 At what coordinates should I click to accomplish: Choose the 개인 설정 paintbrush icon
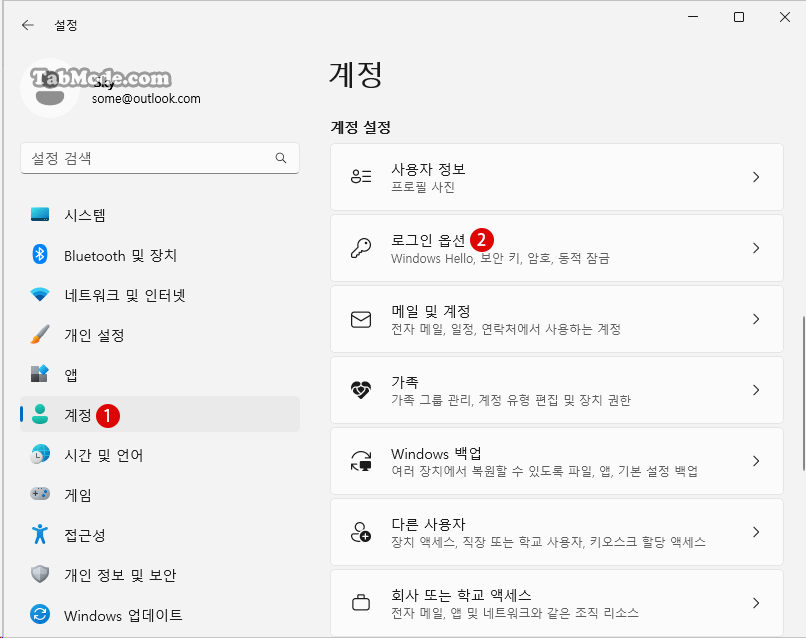click(x=40, y=335)
